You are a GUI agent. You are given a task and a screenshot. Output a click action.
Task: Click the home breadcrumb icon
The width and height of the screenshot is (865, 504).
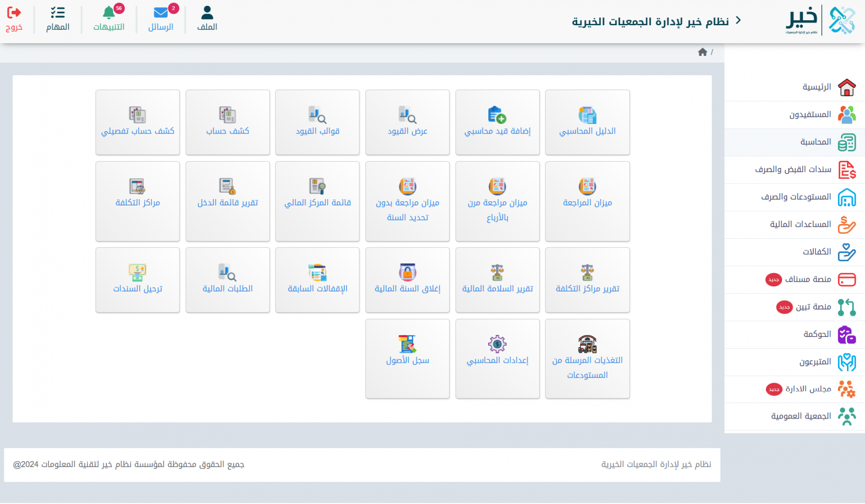702,52
